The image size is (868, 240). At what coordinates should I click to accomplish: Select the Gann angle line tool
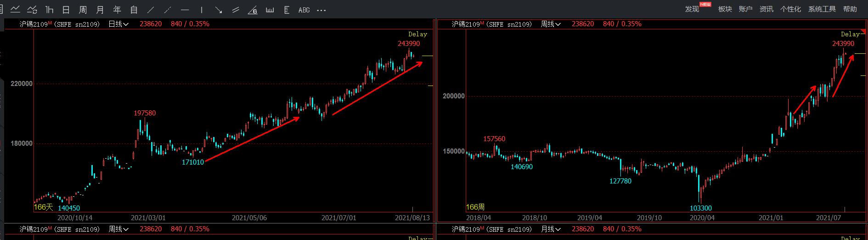253,9
